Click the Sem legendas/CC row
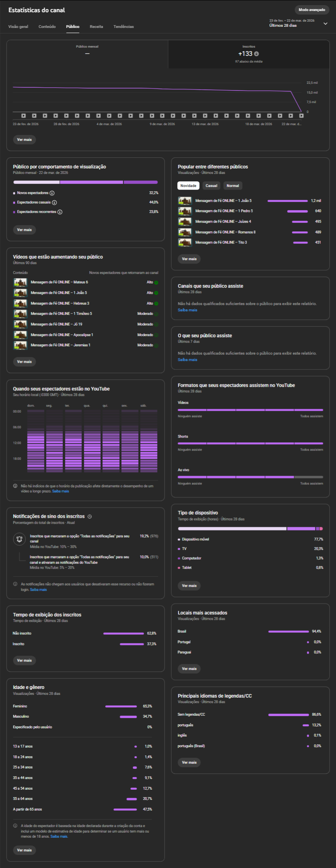 click(250, 715)
